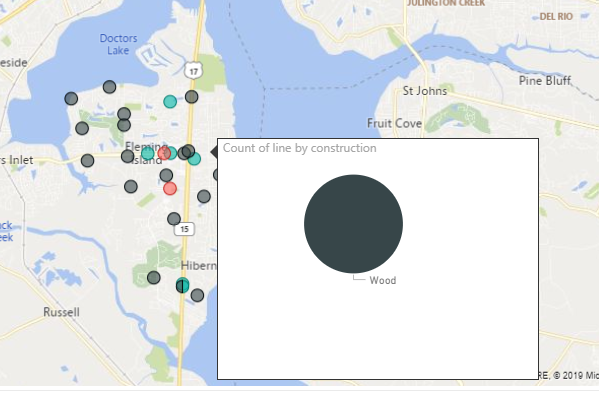Click the Pine Bluff map label
Image resolution: width=599 pixels, height=415 pixels.
[545, 81]
